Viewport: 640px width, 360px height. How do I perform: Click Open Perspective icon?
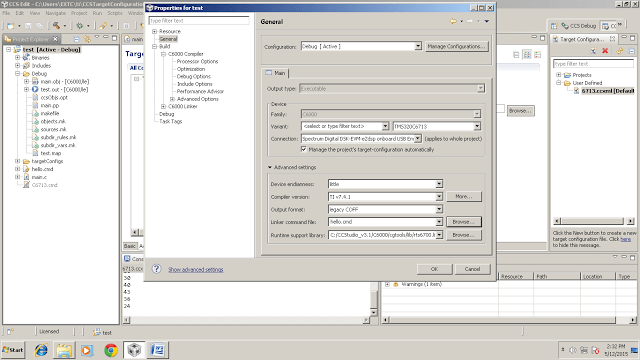554,26
